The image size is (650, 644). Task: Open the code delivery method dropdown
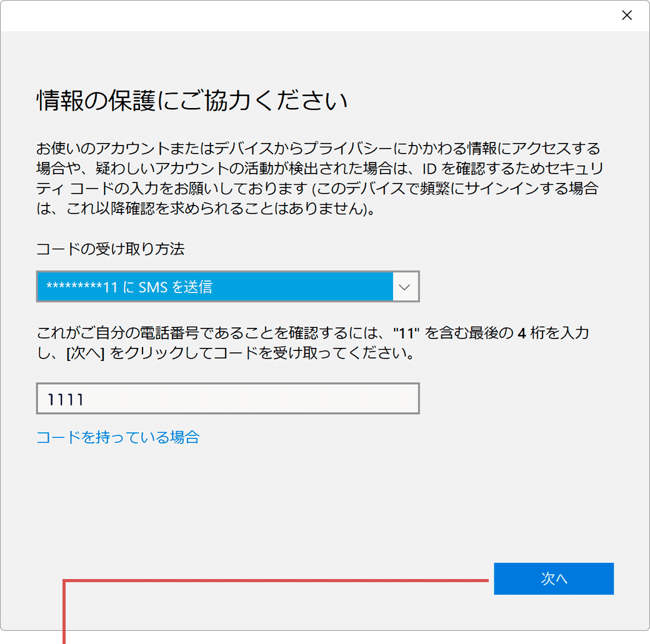click(x=227, y=286)
